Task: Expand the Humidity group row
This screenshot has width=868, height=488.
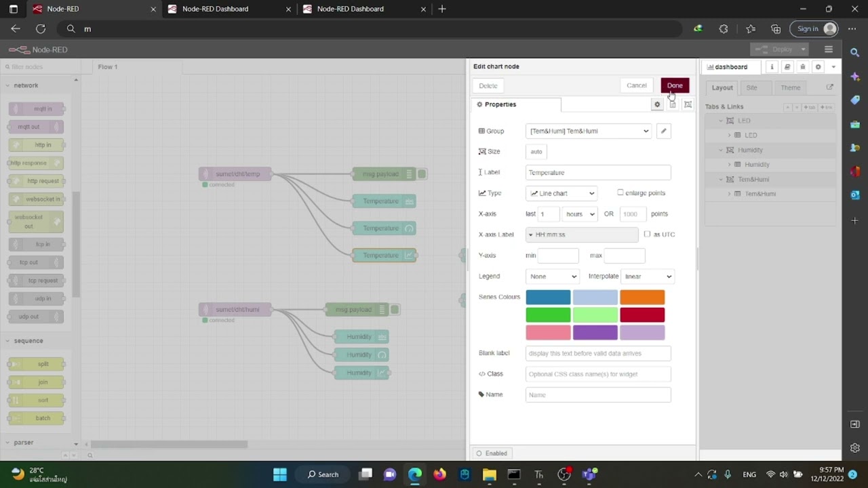Action: pyautogui.click(x=730, y=165)
